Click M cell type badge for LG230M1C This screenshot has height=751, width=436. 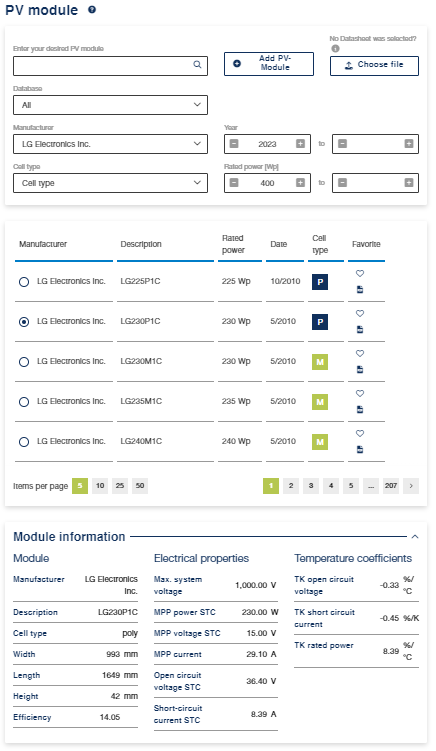[x=320, y=362]
